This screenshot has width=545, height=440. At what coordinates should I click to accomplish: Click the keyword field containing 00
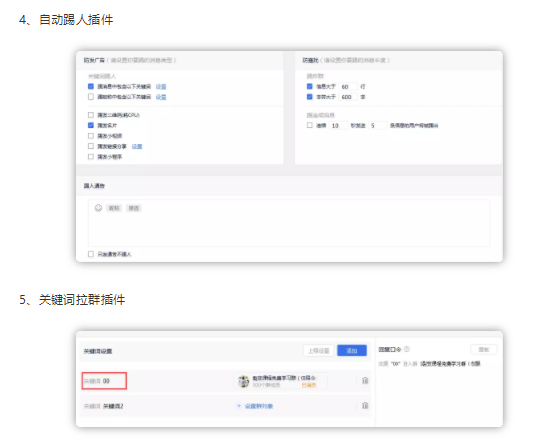(104, 381)
